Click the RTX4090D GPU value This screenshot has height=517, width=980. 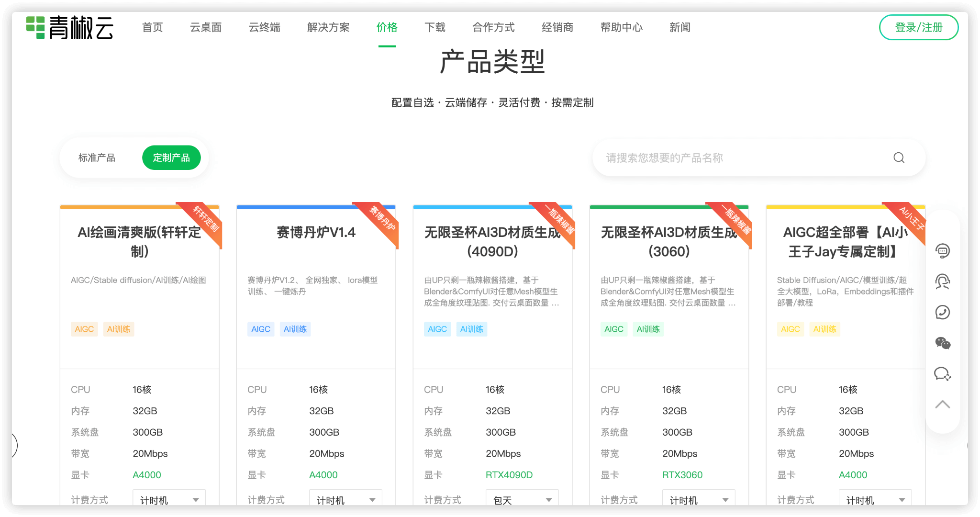509,475
